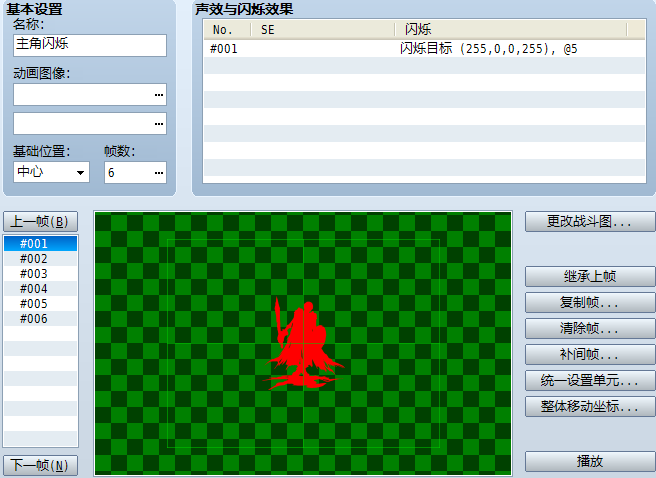Click the 清除帧... button
The width and height of the screenshot is (656, 478).
point(590,328)
